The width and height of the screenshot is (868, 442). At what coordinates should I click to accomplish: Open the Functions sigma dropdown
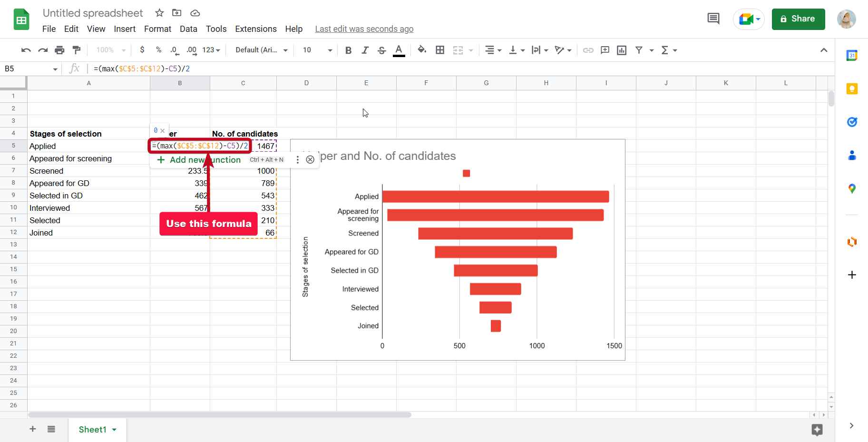point(669,50)
